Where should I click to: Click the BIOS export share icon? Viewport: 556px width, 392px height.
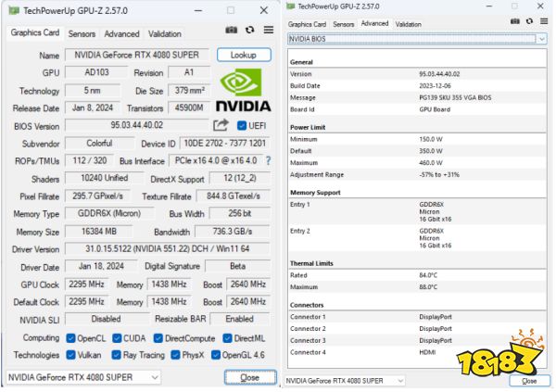coord(221,125)
